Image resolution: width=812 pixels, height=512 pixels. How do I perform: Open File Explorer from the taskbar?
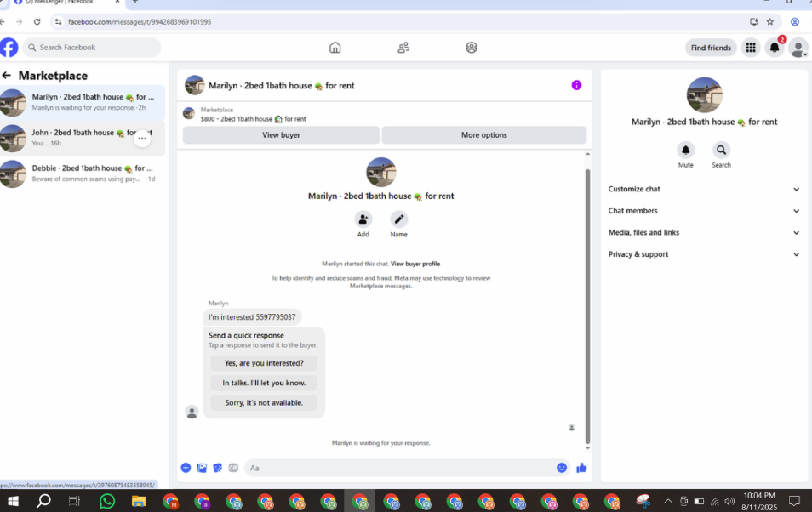point(138,501)
